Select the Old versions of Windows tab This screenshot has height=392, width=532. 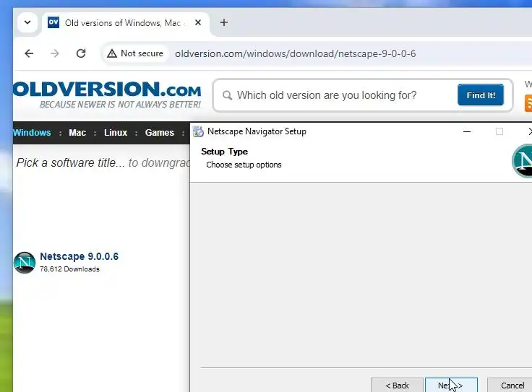pyautogui.click(x=125, y=23)
